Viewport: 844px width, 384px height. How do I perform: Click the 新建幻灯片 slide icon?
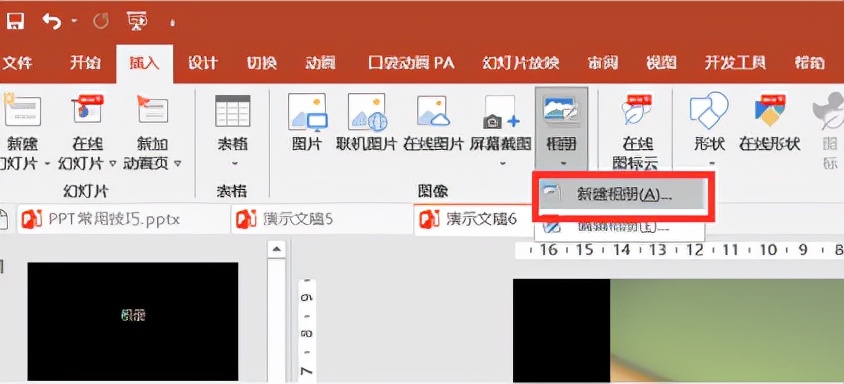(x=22, y=109)
